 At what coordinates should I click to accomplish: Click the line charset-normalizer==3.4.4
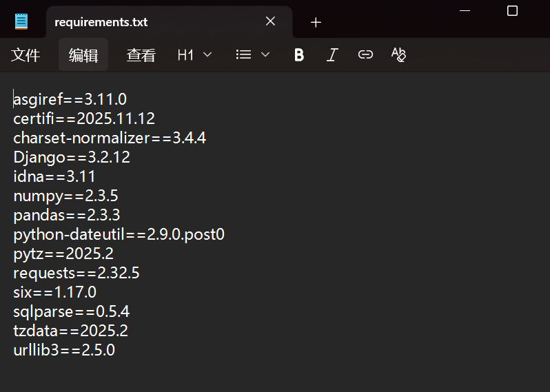[110, 138]
